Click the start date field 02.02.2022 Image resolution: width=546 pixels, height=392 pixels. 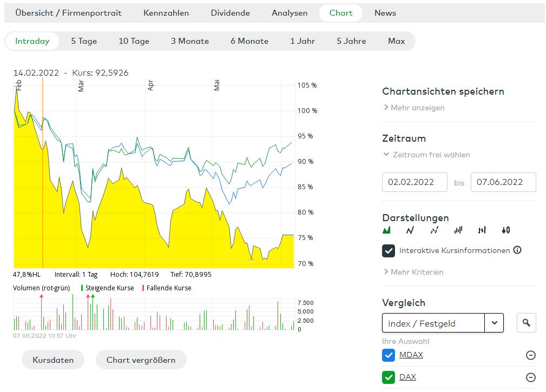click(415, 182)
